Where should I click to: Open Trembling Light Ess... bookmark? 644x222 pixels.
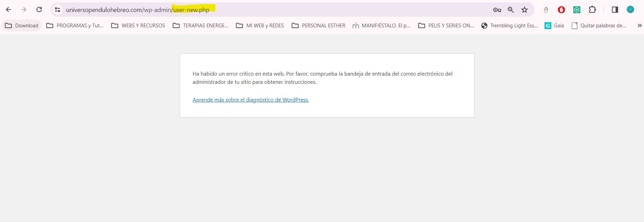(509, 26)
